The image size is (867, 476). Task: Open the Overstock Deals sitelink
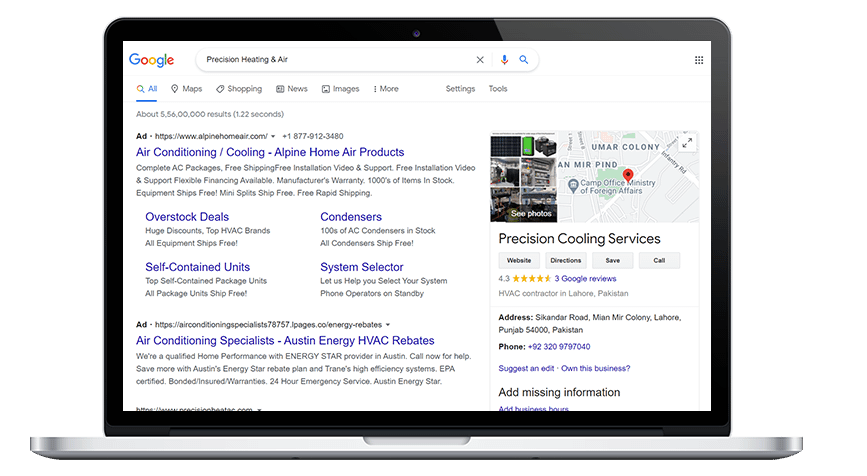point(187,217)
